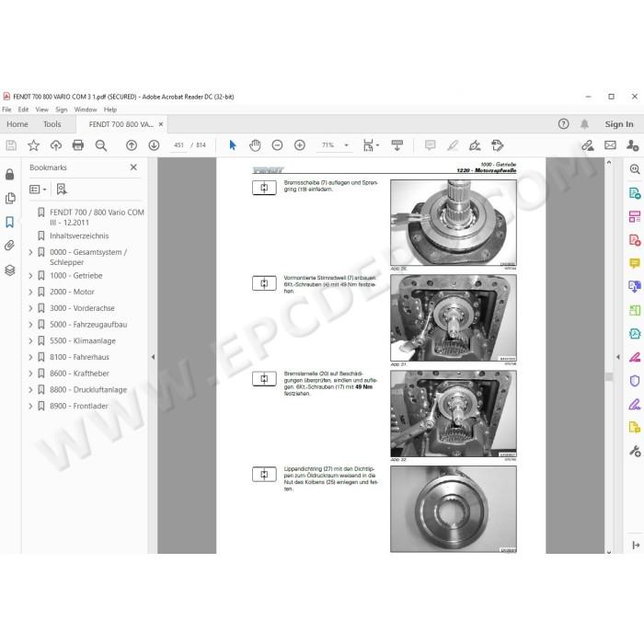The image size is (644, 644).
Task: Expand 8600 - Kraftheber bookmark
Action: (x=30, y=374)
